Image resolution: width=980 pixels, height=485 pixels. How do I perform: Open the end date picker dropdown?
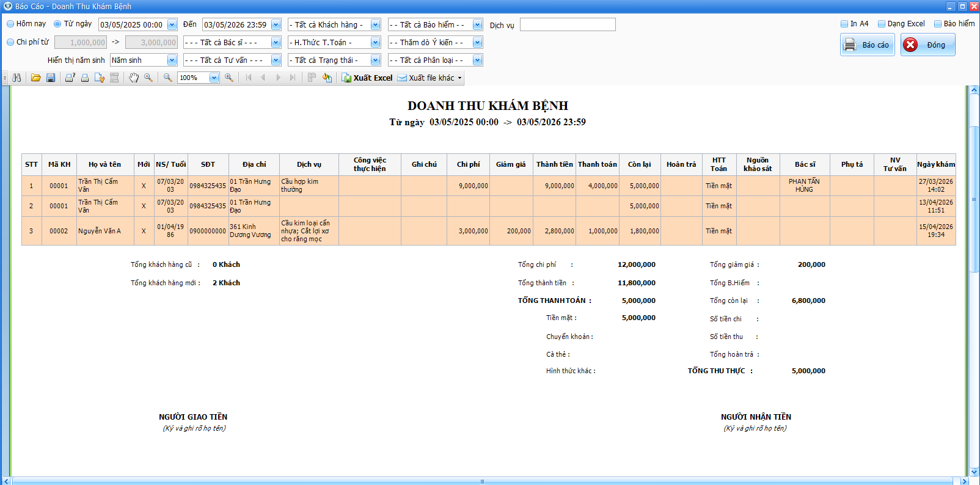tap(276, 24)
